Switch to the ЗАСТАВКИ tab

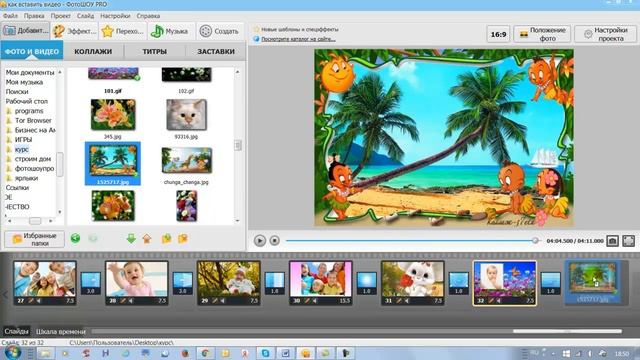pyautogui.click(x=216, y=51)
